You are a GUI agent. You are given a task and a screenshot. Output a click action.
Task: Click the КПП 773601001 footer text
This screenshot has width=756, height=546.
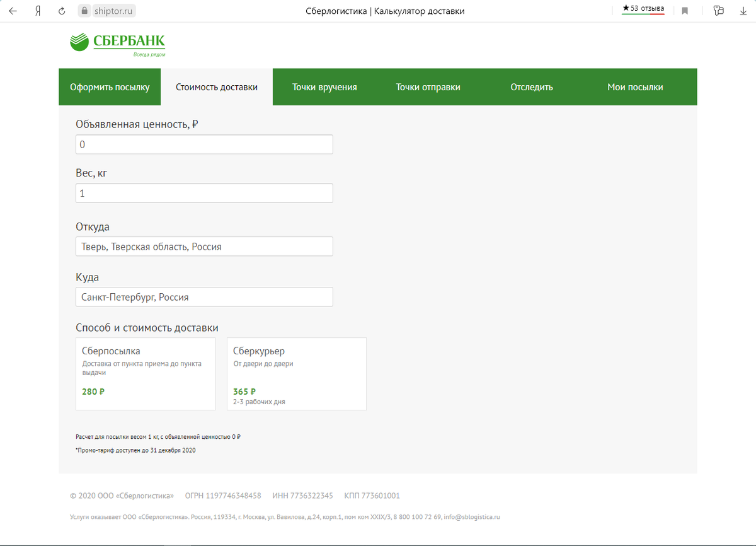coord(372,496)
